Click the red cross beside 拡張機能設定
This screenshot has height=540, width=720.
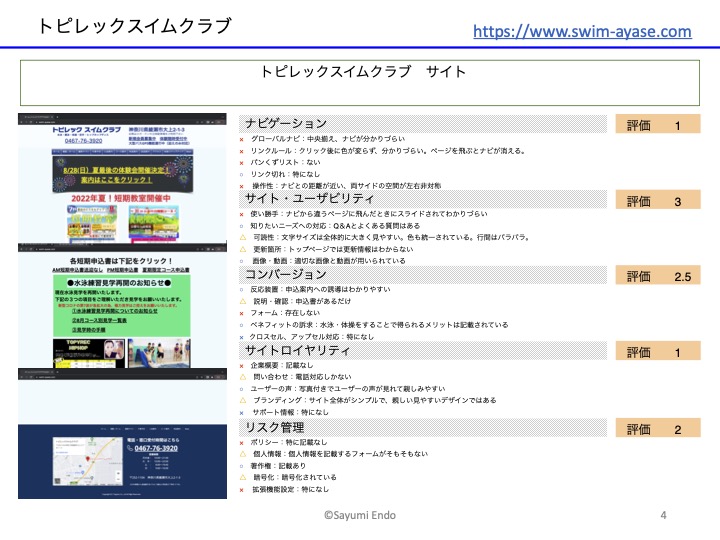click(x=242, y=489)
